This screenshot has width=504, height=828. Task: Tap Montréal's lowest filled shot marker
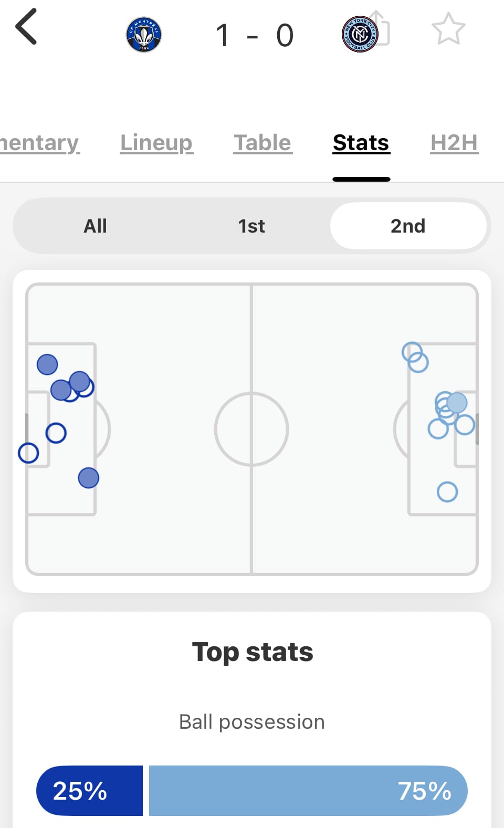tap(89, 478)
